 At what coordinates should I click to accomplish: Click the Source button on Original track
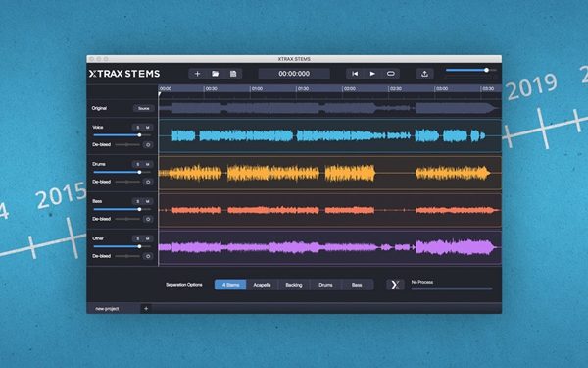(144, 109)
